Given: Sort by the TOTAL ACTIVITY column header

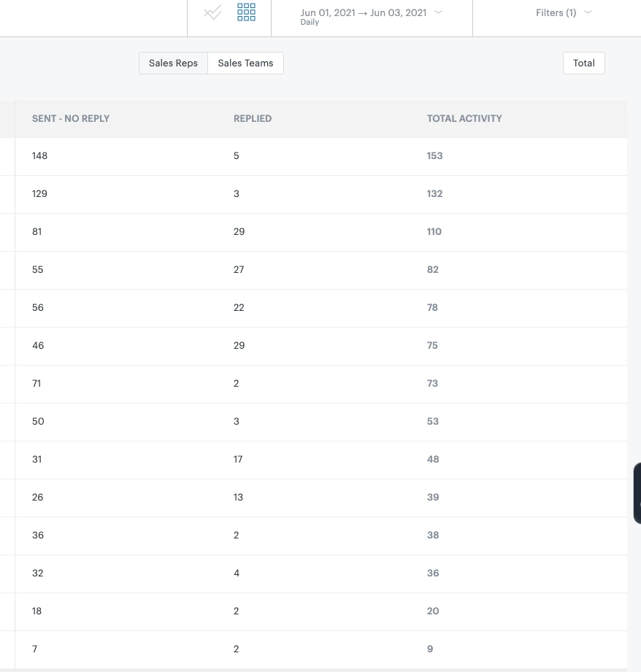Looking at the screenshot, I should coord(464,119).
